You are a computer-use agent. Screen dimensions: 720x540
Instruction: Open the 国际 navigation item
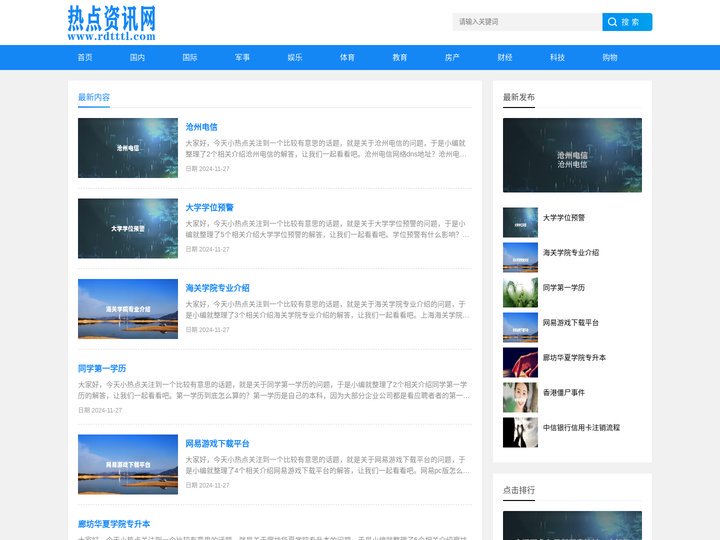[190, 57]
